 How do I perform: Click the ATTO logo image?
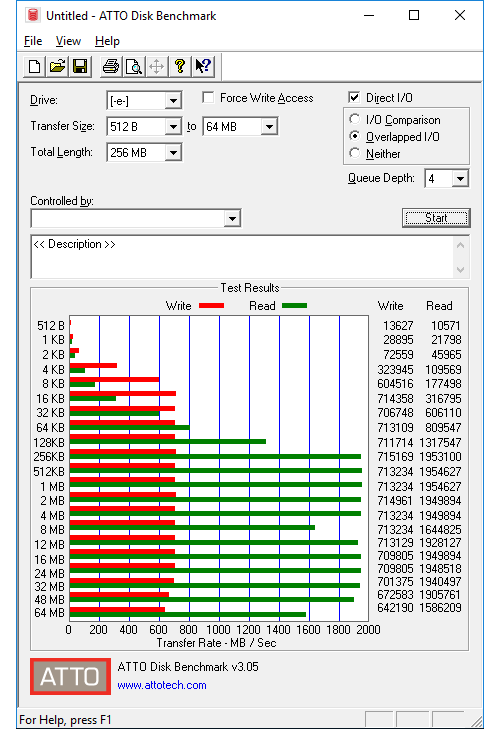pyautogui.click(x=70, y=676)
